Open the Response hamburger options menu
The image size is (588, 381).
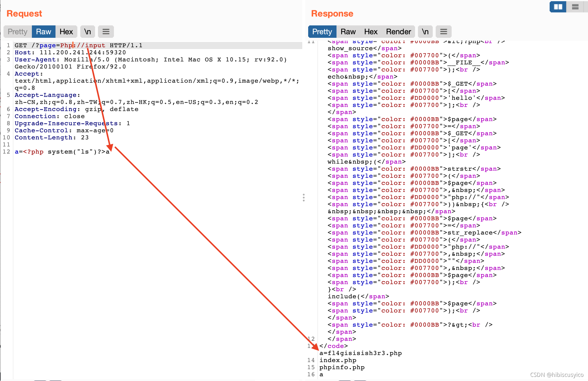(x=444, y=32)
